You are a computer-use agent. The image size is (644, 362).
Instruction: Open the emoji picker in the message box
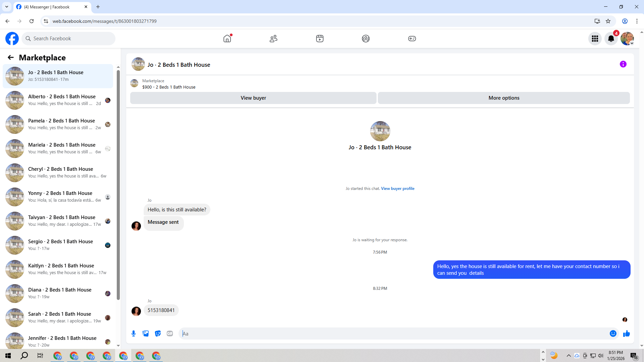tap(613, 333)
